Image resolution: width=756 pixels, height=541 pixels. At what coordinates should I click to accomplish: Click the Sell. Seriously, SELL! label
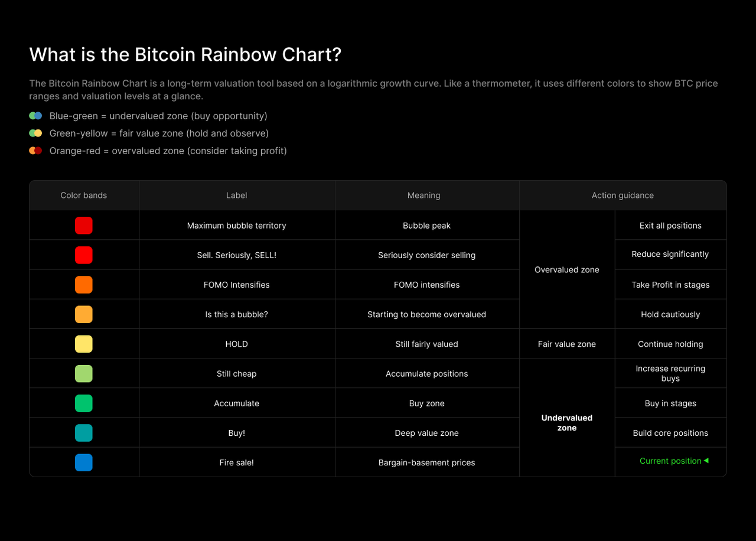point(237,255)
